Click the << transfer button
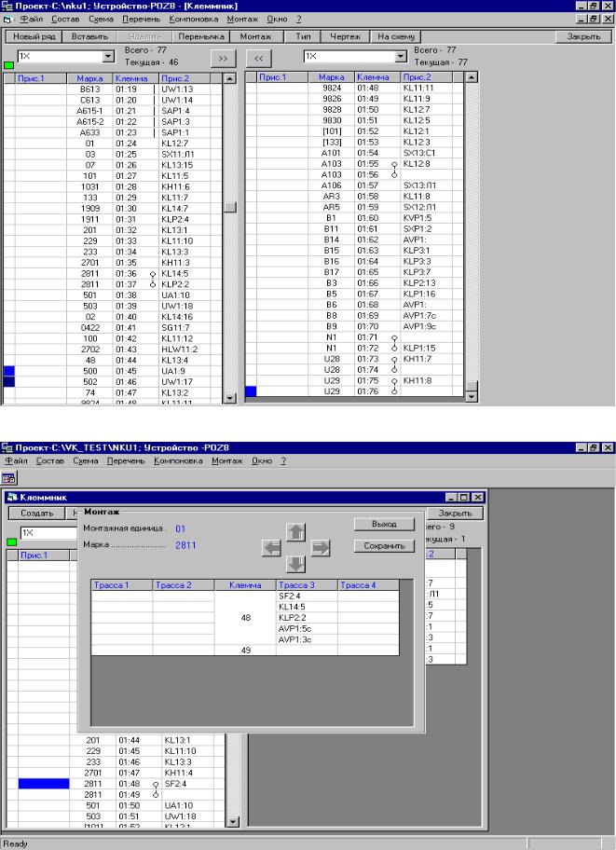Screen dimensions: 616x850 point(259,59)
